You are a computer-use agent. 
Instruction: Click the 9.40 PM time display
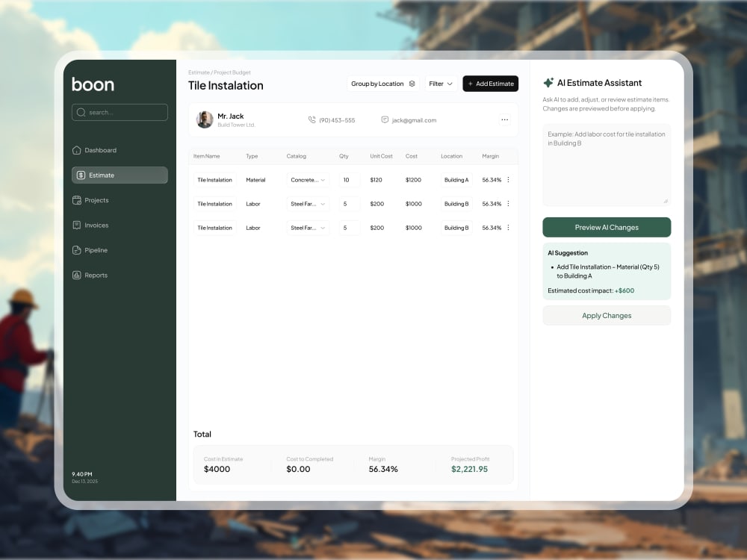click(x=82, y=474)
